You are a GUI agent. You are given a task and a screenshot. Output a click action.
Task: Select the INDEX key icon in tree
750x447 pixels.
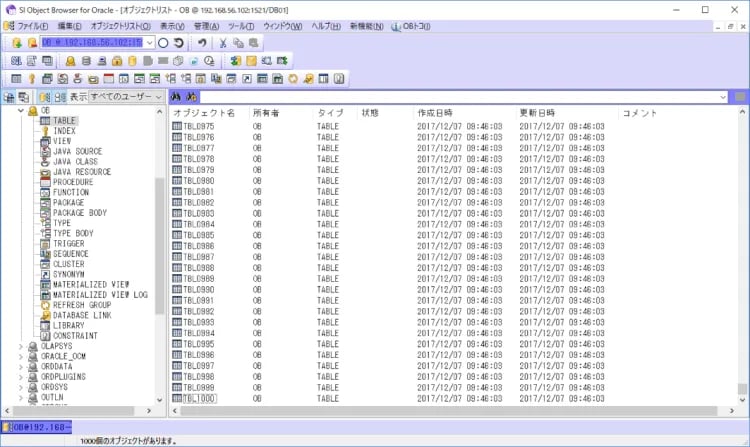point(46,131)
